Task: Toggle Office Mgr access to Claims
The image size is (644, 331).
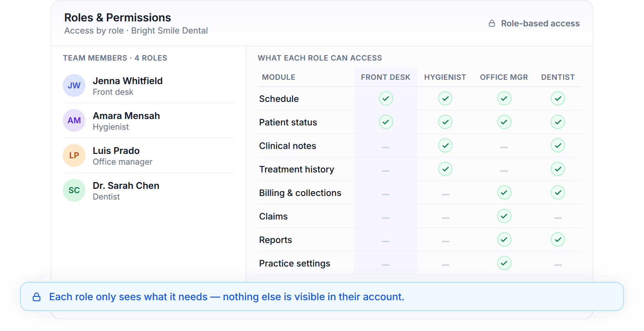Action: 504,216
